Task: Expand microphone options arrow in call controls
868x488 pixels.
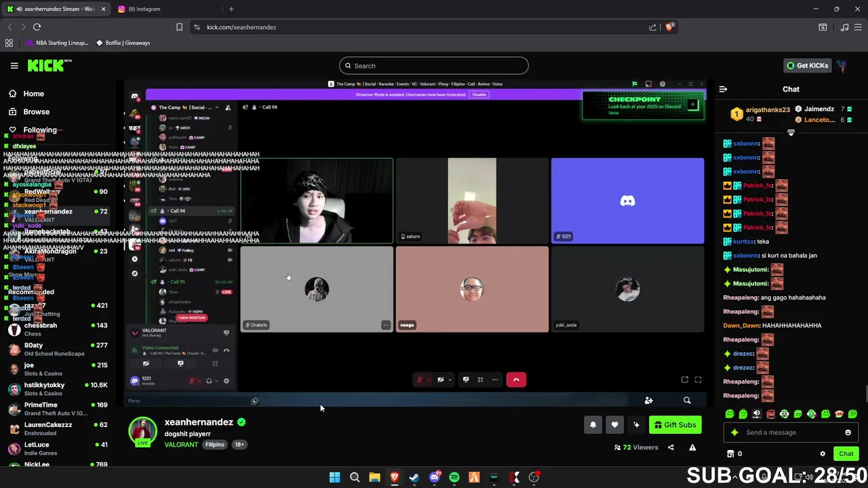Action: pos(429,380)
